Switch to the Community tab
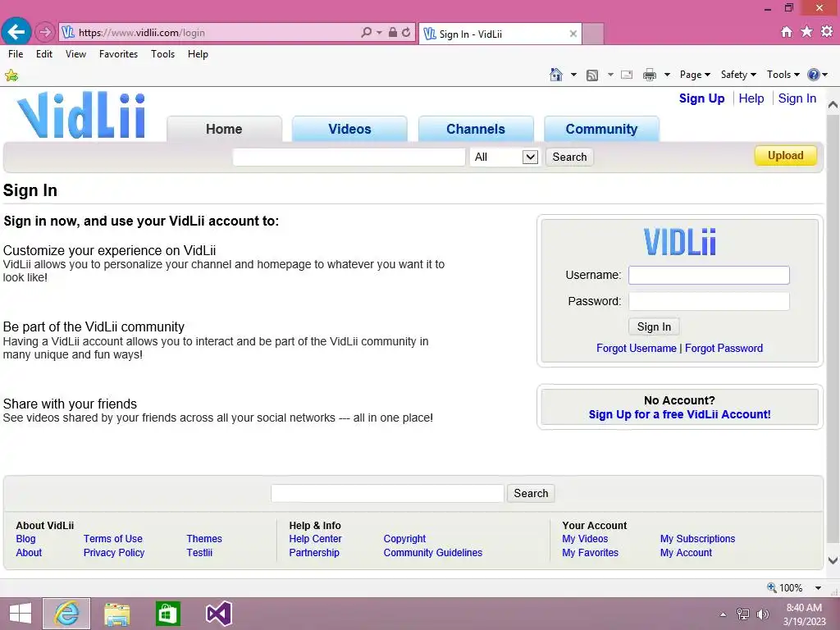 click(601, 129)
